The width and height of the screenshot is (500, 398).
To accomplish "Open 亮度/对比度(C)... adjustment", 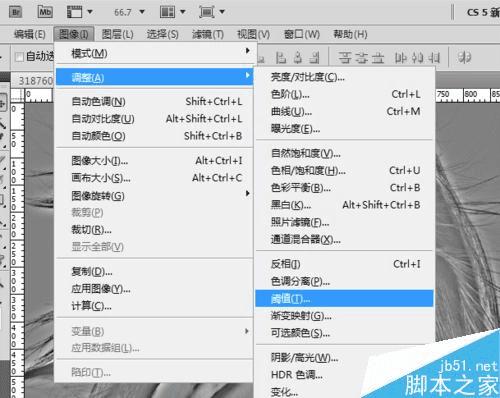I will (345, 77).
